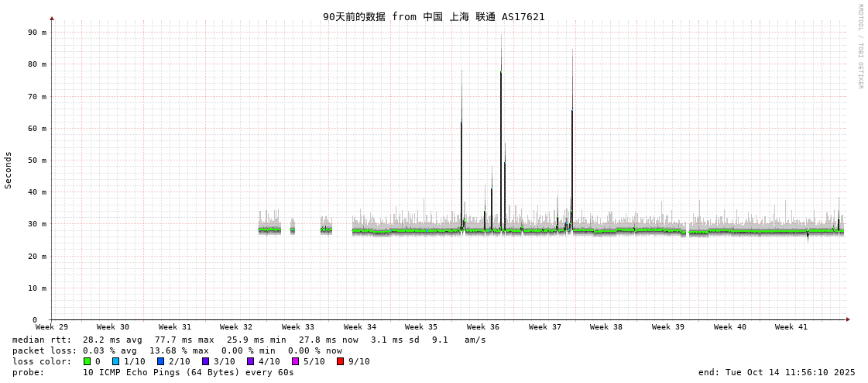Click the vertical Seconds axis label

pos(9,170)
